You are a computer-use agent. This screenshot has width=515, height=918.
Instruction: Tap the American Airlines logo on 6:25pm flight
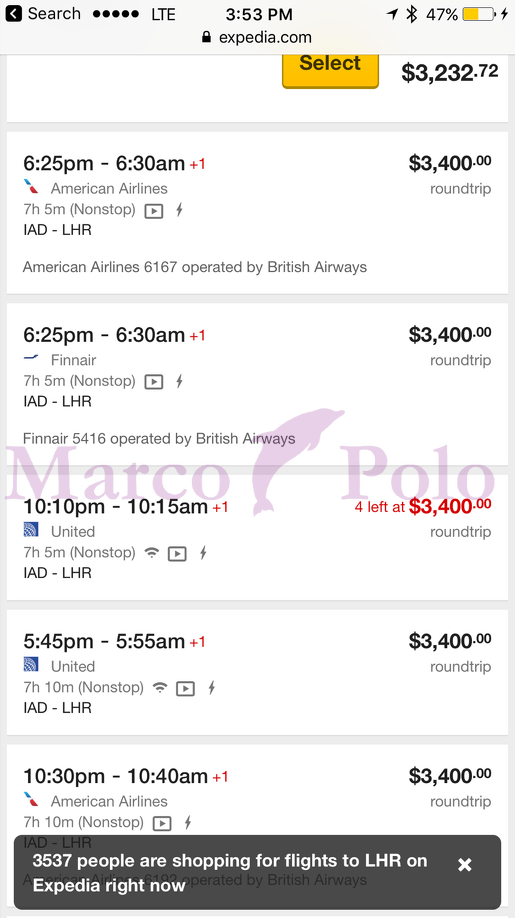click(32, 188)
